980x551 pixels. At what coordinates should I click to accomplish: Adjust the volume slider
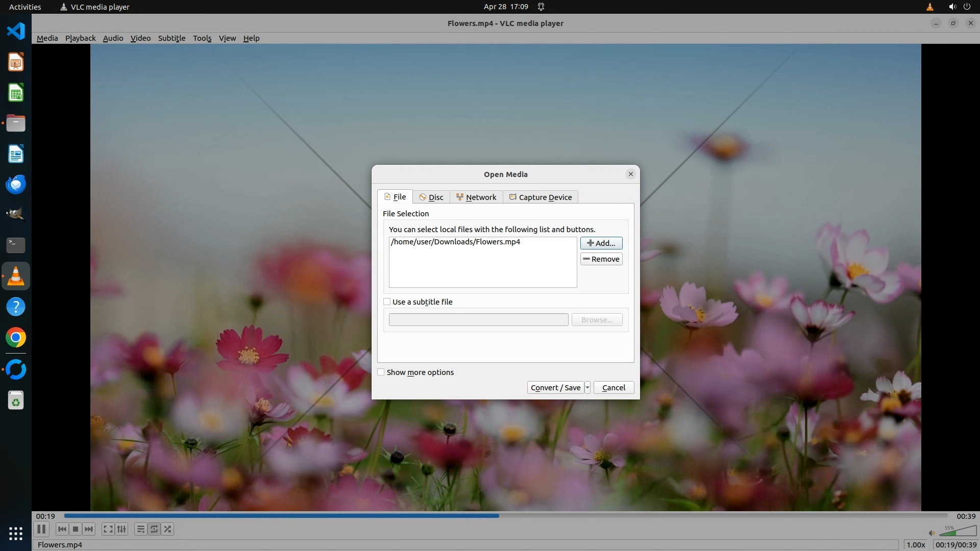point(958,532)
